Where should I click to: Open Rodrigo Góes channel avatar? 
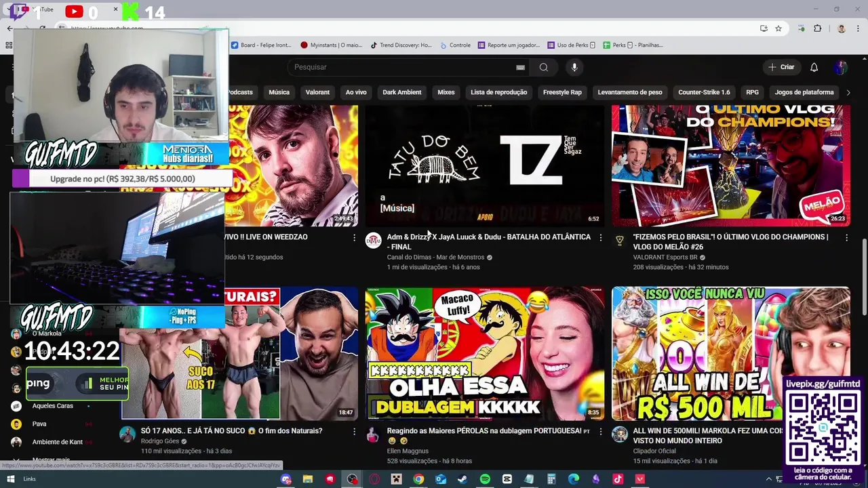[127, 434]
